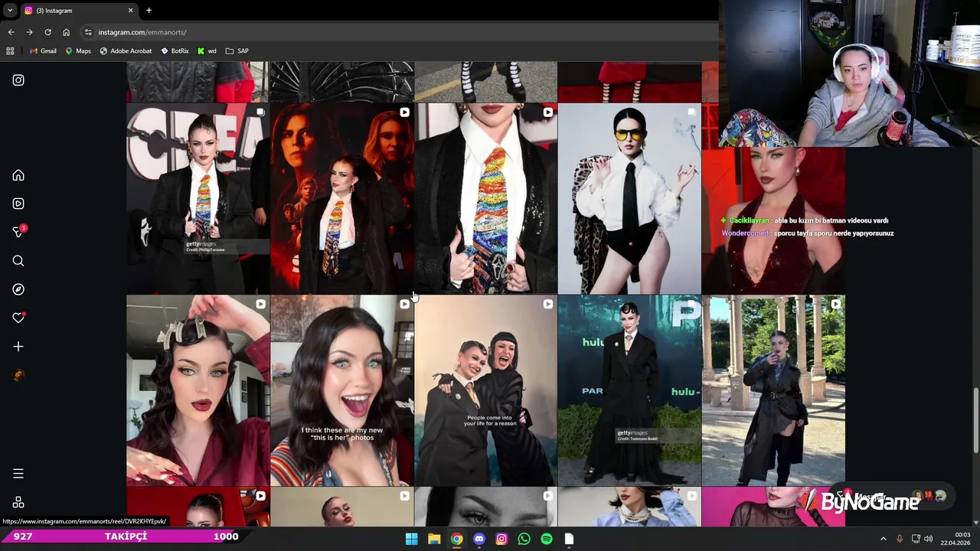Go forward in browser
Image resolution: width=980 pixels, height=551 pixels.
pos(29,32)
